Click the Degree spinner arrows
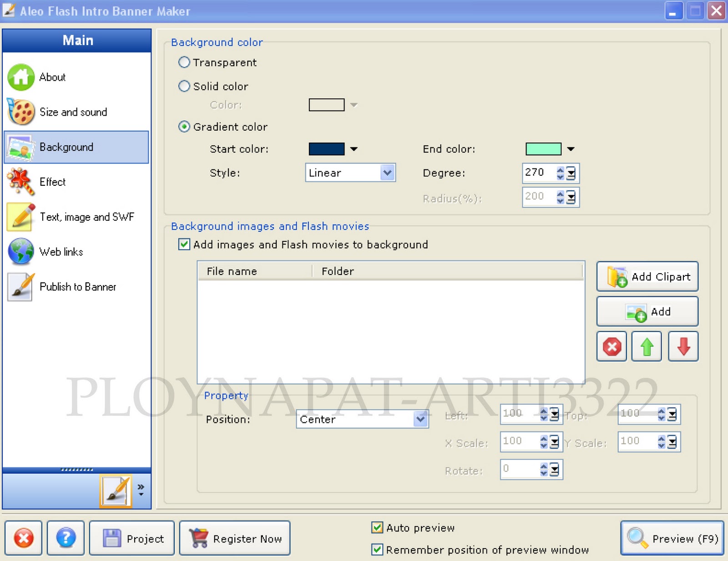Screen dimensions: 728x561 560,173
